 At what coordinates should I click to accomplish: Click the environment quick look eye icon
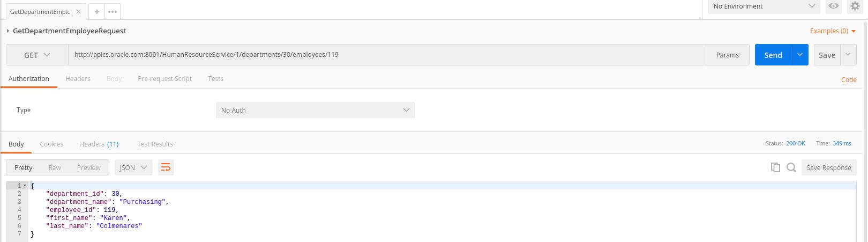[x=833, y=6]
